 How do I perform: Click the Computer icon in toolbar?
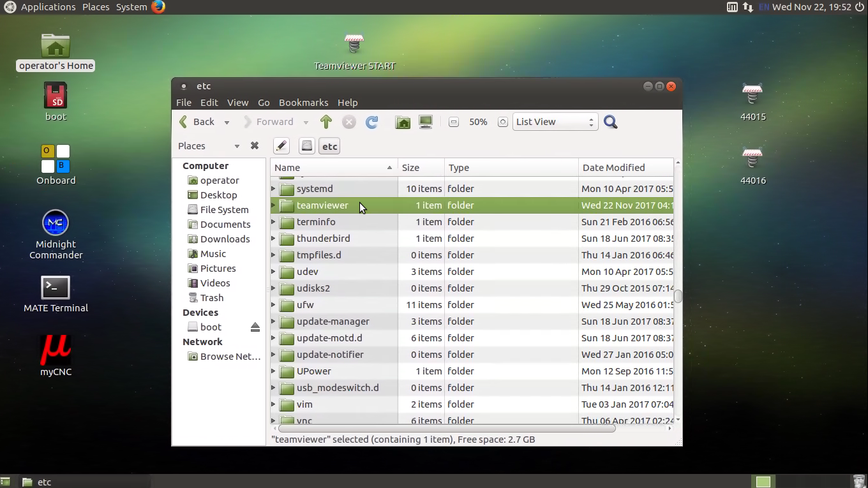tap(426, 122)
